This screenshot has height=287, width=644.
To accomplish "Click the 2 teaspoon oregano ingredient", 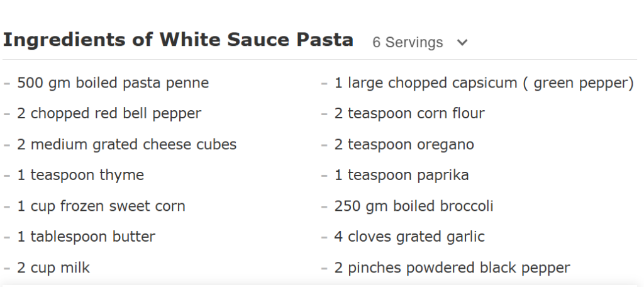I will (404, 144).
